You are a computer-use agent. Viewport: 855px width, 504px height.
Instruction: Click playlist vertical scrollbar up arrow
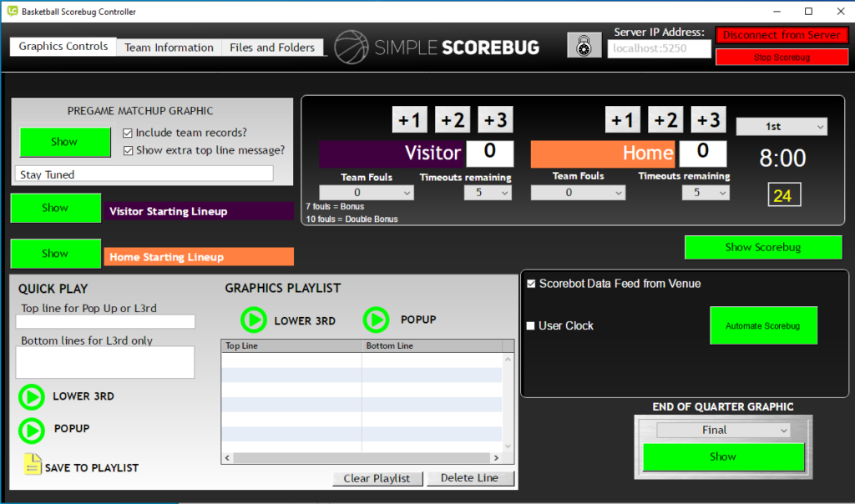click(x=508, y=359)
